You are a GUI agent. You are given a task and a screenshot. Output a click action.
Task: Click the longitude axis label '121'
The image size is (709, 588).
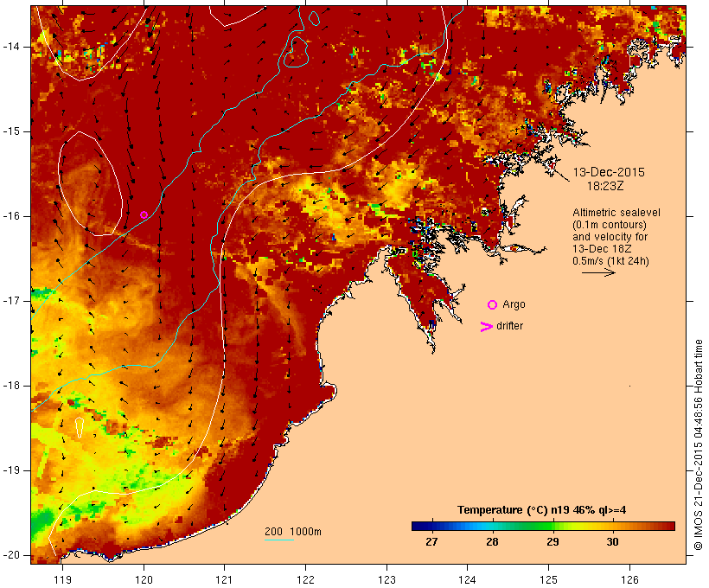click(x=224, y=580)
